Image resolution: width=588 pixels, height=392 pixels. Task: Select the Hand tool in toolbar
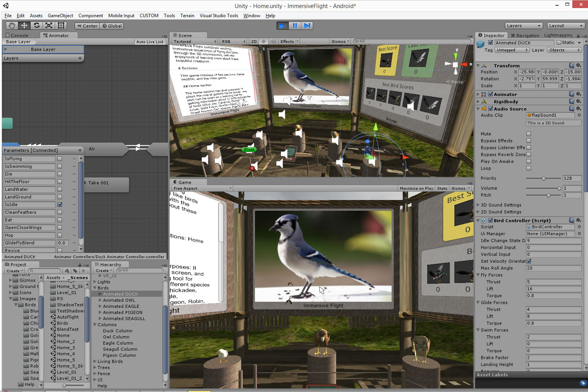(x=12, y=26)
